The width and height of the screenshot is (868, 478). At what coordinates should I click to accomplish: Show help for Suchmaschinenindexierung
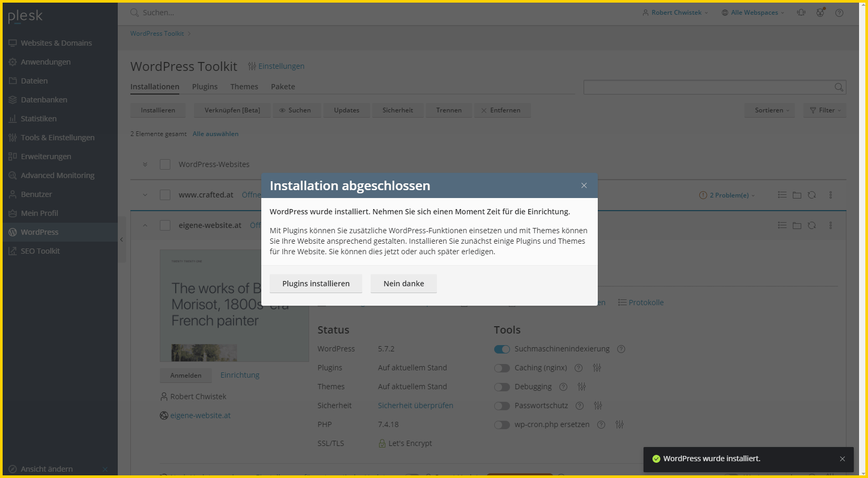pos(621,349)
